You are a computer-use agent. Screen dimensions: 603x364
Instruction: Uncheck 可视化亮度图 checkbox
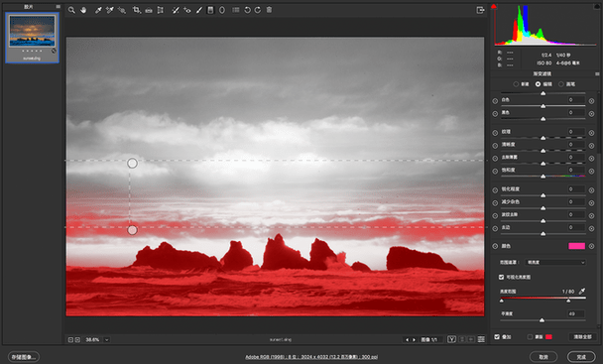point(501,277)
